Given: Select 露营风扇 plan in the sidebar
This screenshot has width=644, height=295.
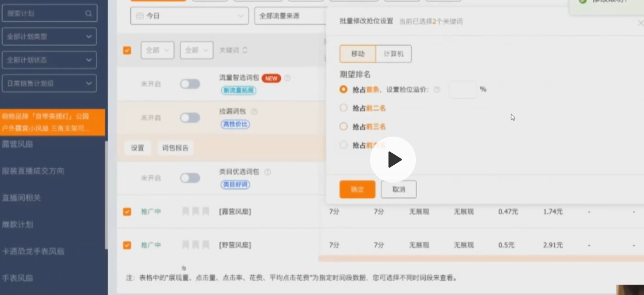Looking at the screenshot, I should pos(17,144).
